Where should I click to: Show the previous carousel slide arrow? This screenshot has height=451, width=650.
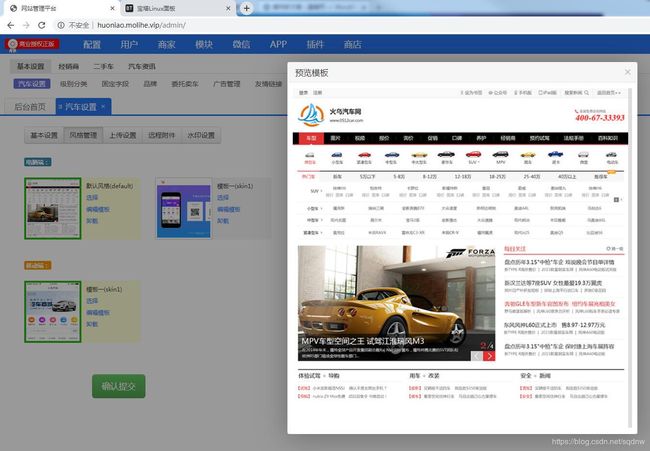[477, 356]
